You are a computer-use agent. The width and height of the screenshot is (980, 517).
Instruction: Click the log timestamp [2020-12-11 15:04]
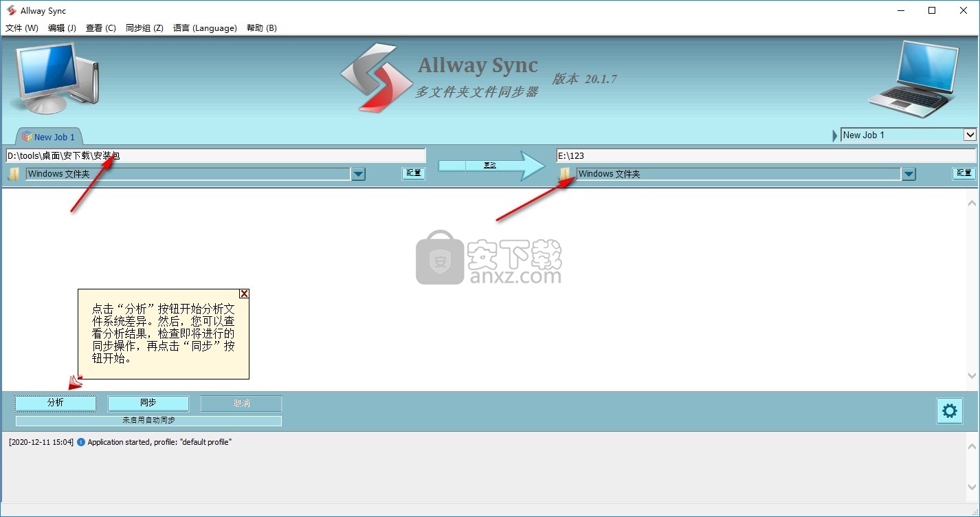point(41,442)
